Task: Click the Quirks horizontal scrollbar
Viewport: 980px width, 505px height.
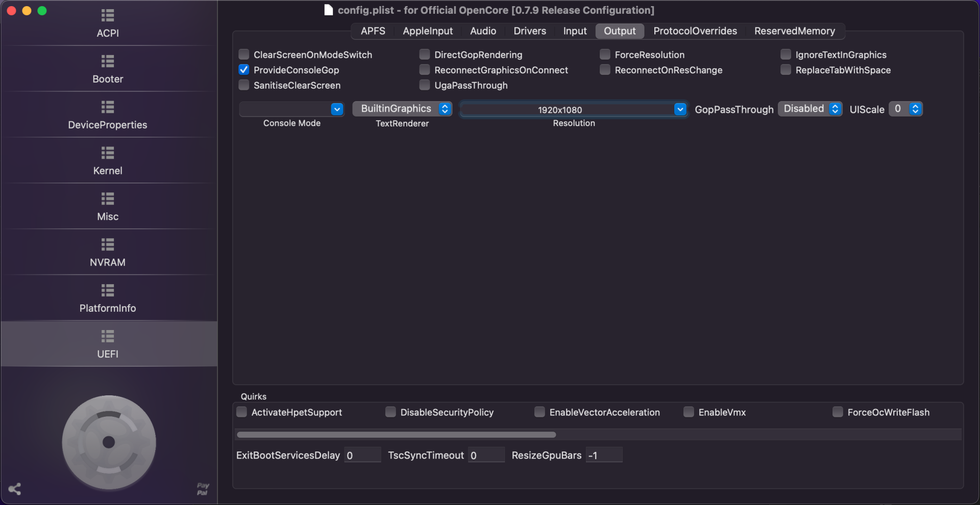Action: pyautogui.click(x=397, y=435)
